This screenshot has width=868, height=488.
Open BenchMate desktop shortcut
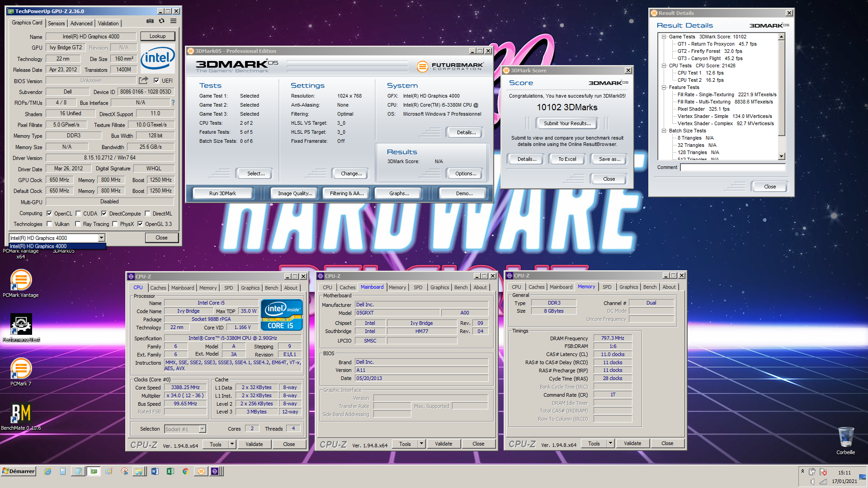click(x=21, y=416)
